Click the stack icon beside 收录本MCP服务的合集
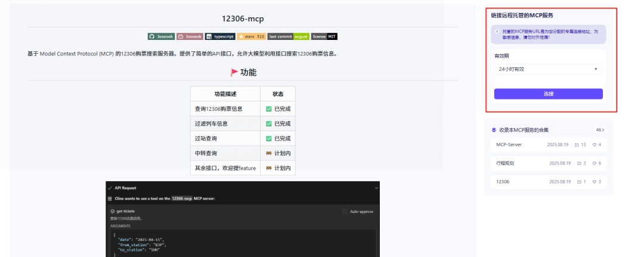Screen dimensions: 644x257 tap(494, 130)
